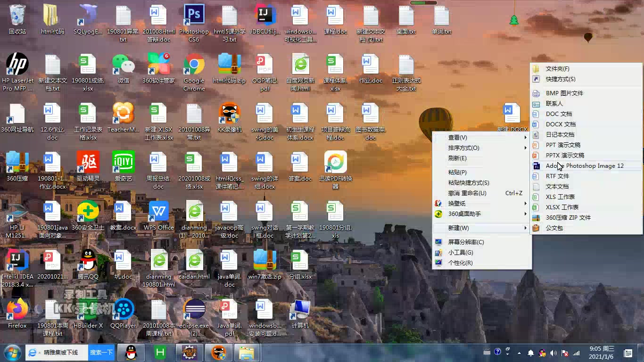Create a new 联系人 item
The height and width of the screenshot is (362, 644).
point(586,104)
